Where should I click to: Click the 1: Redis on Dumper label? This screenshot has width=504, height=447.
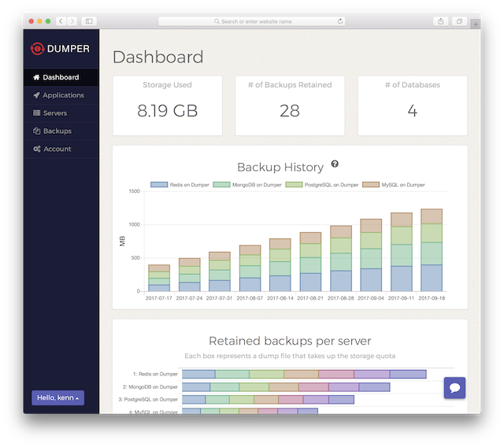[x=155, y=374]
